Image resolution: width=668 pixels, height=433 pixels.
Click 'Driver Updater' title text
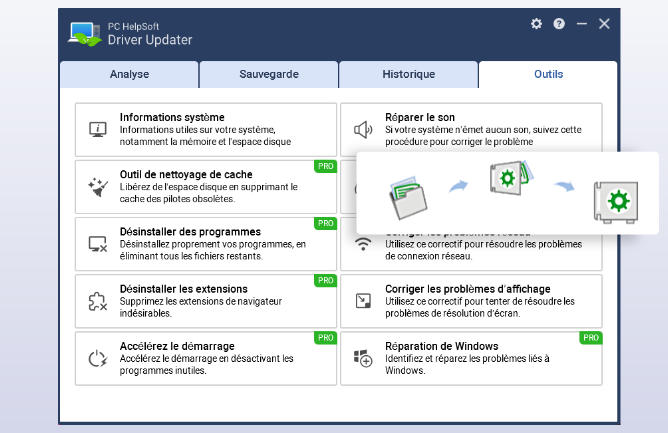click(150, 40)
